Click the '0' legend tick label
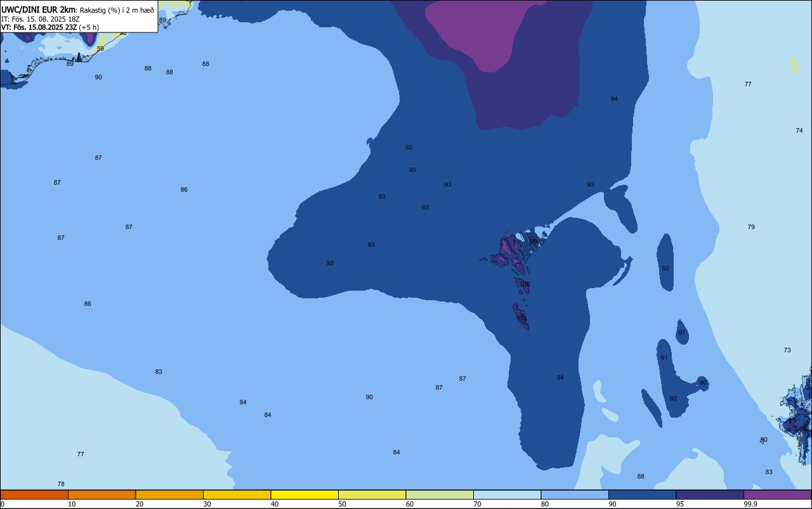This screenshot has width=812, height=509. [x=3, y=504]
